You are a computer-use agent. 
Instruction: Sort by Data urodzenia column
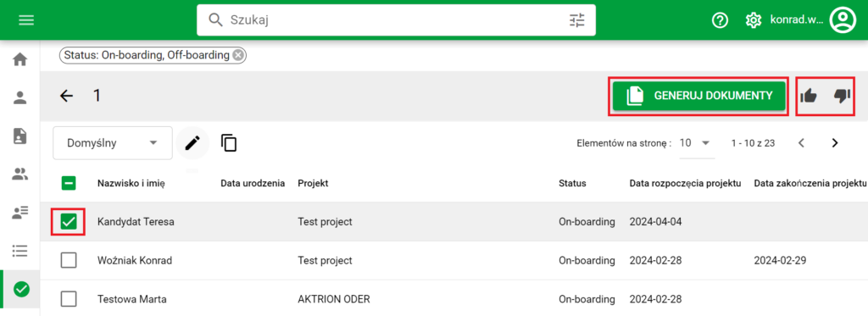pos(253,183)
